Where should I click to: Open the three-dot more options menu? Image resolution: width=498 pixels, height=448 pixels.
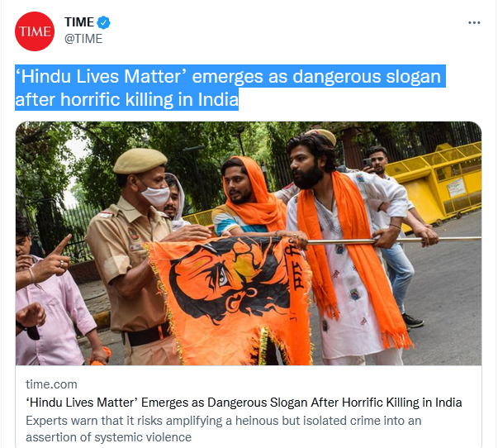[x=474, y=22]
